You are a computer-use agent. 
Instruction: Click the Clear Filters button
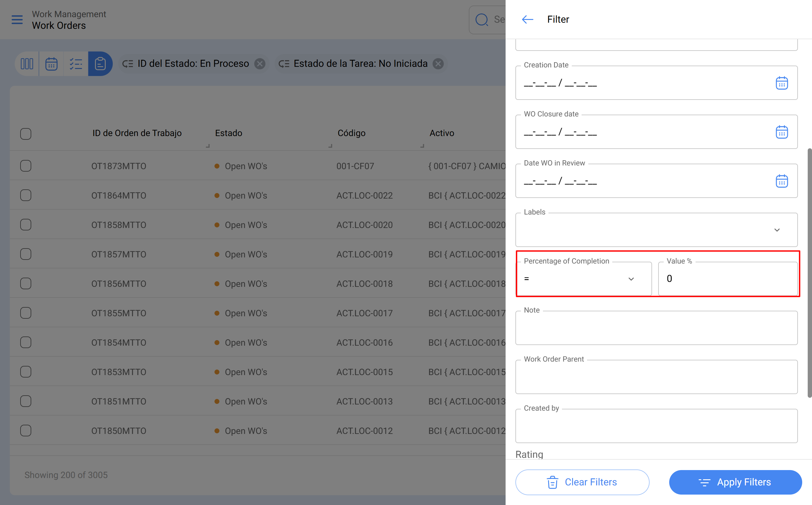[582, 482]
